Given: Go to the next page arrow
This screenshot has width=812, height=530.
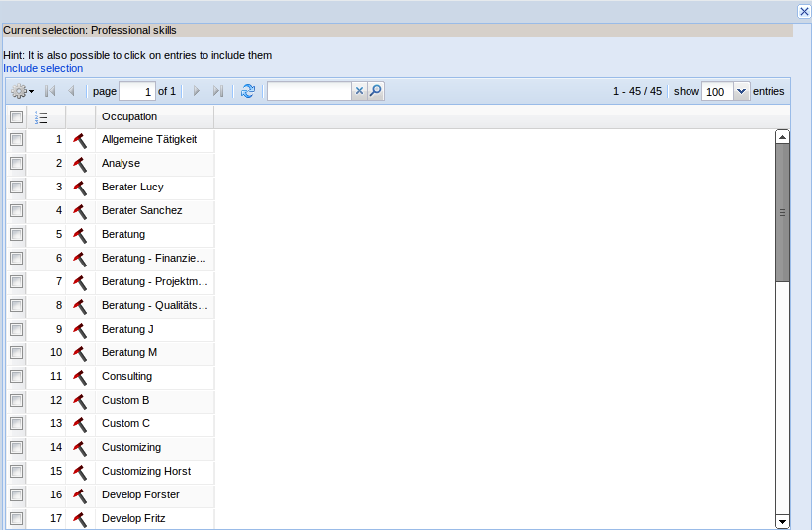Looking at the screenshot, I should pyautogui.click(x=197, y=91).
